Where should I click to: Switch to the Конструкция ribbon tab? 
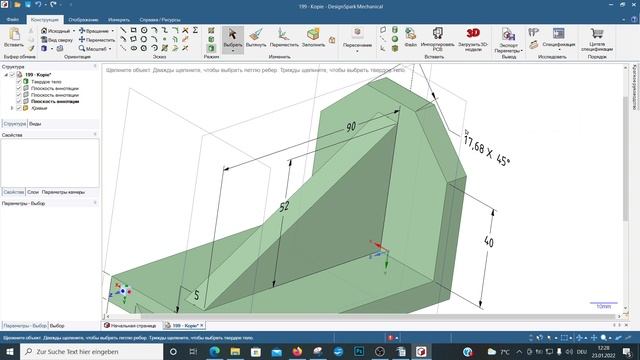pos(45,20)
